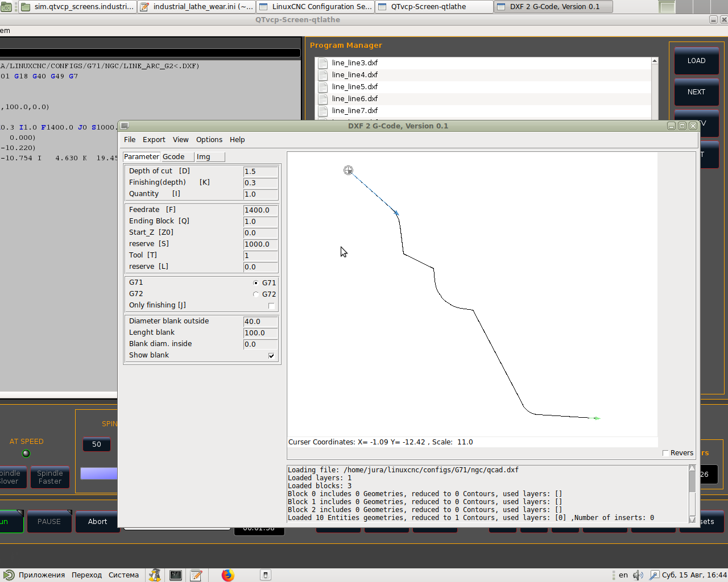
Task: Click the spindle override slider bar
Action: point(98,473)
